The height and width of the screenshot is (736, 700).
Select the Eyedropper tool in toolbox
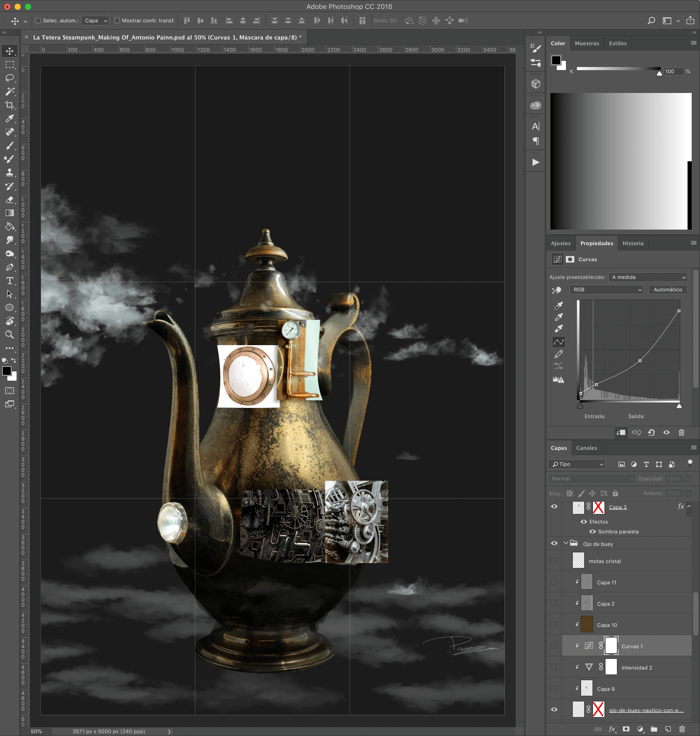10,118
